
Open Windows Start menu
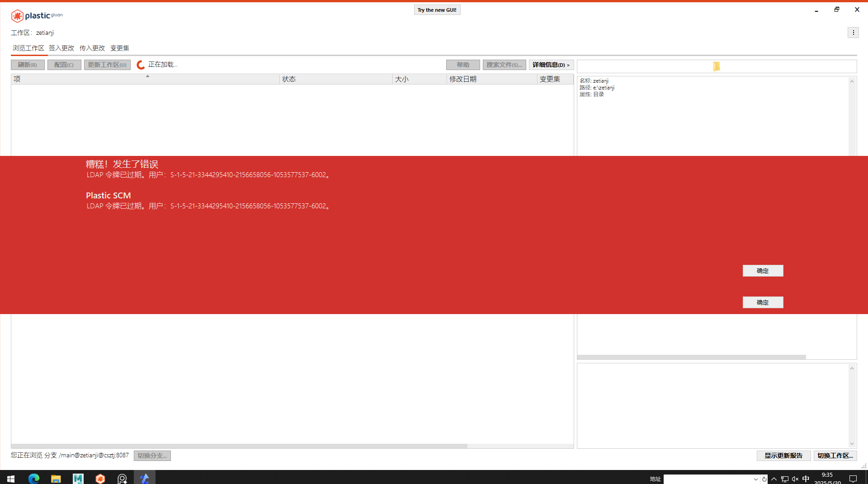11,479
